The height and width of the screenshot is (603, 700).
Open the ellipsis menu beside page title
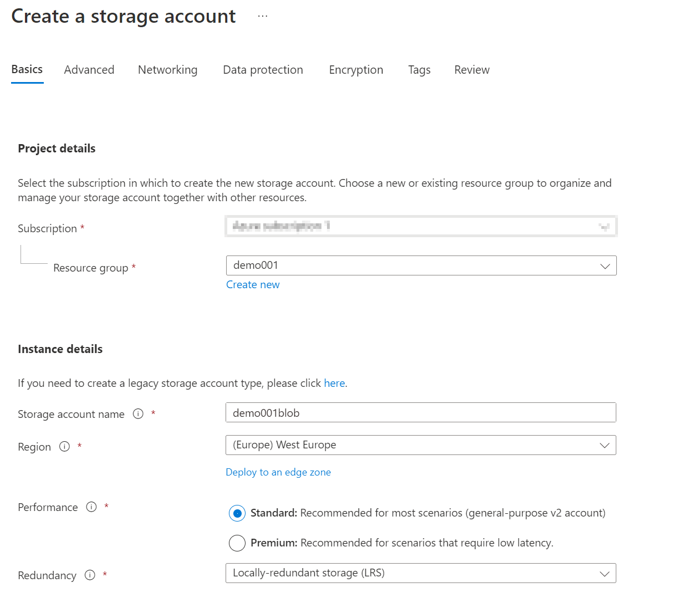(263, 17)
